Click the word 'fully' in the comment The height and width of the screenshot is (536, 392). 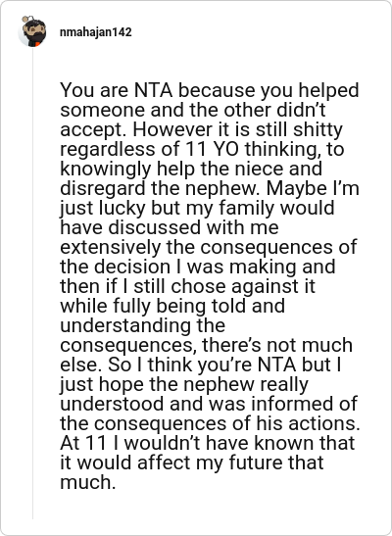click(131, 307)
